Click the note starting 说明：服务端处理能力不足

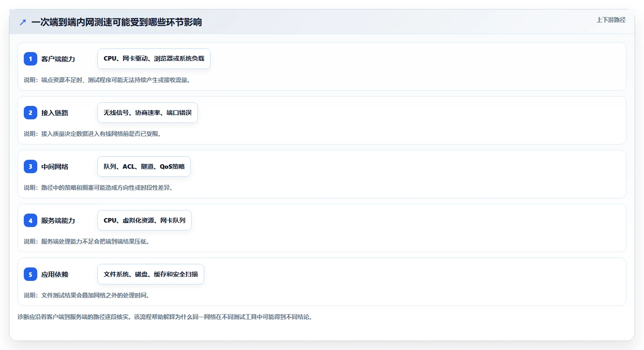[87, 241]
